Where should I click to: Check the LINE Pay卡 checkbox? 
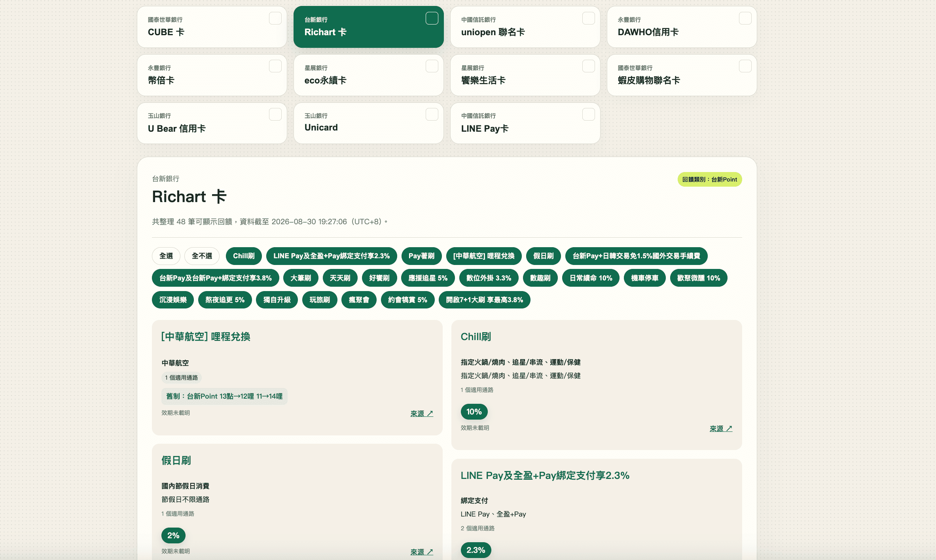(x=589, y=114)
